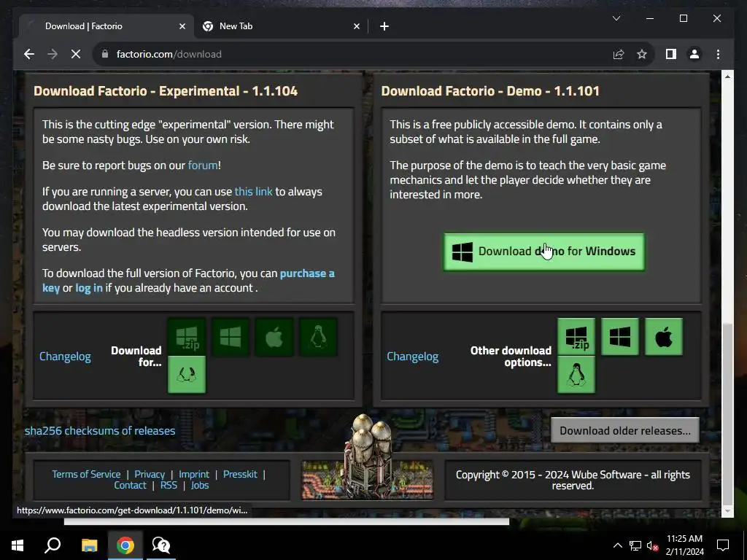This screenshot has height=560, width=747.
Task: Open Windows taskbar search
Action: click(53, 545)
